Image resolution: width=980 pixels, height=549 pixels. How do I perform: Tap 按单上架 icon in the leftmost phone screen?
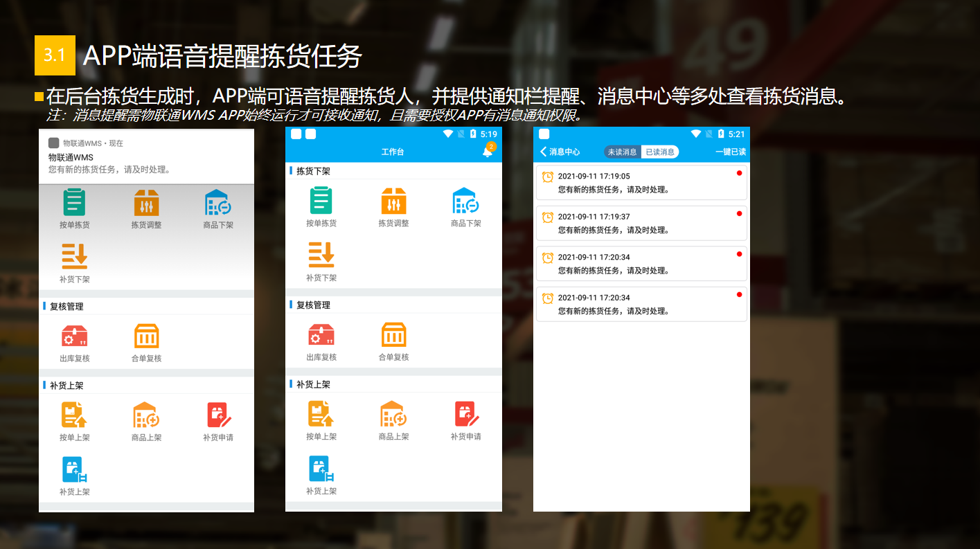coord(74,415)
